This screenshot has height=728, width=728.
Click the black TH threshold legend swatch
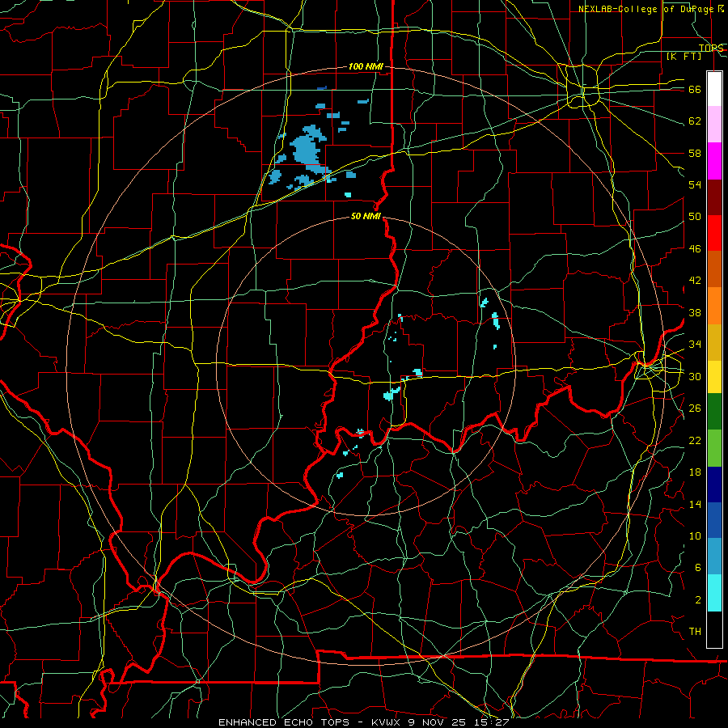714,629
